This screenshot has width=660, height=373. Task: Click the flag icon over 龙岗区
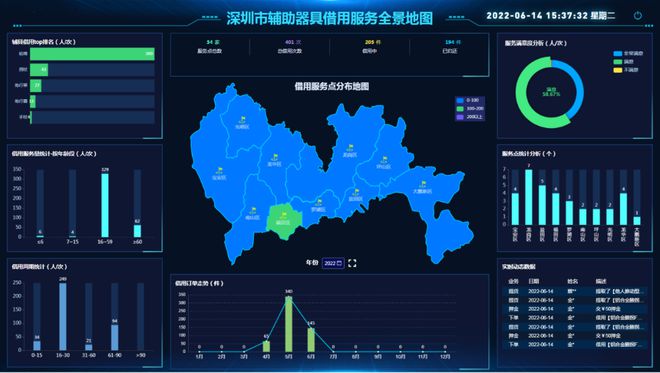point(350,148)
